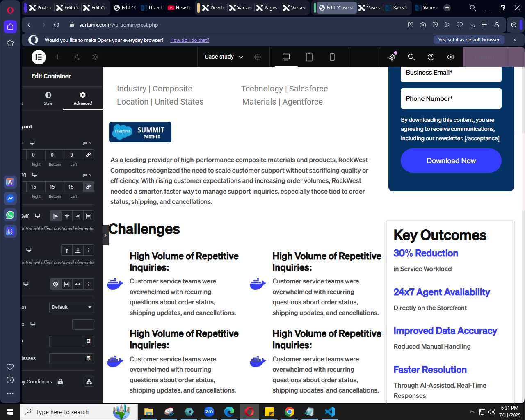Click dynamic tags icon for CSS Classes
The width and height of the screenshot is (525, 420).
(x=88, y=358)
